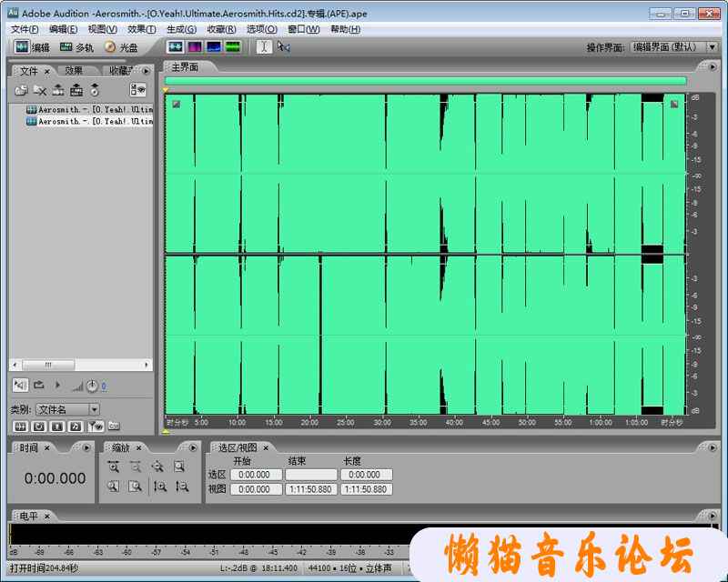Click the zoom out full both axes icon
The height and width of the screenshot is (582, 728).
click(157, 467)
